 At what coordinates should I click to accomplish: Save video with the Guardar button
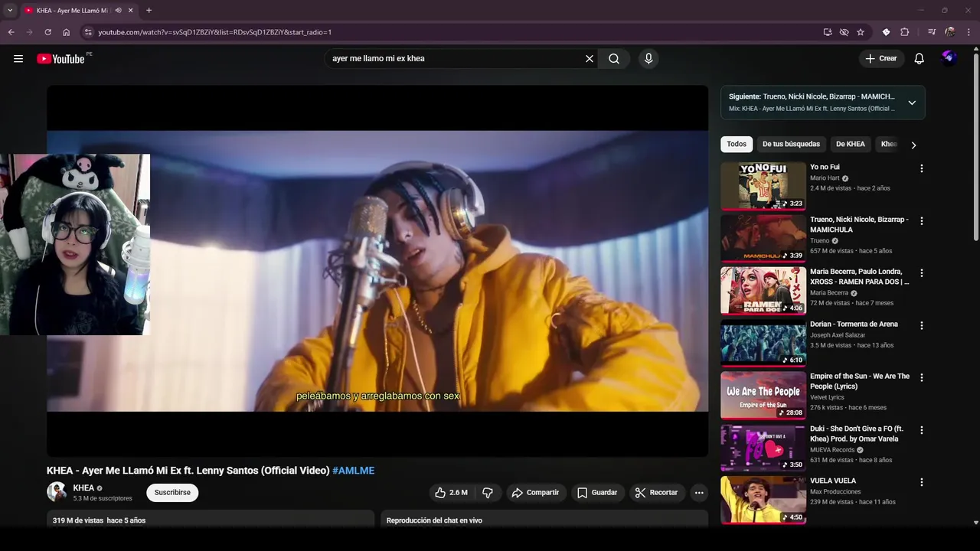(x=597, y=493)
